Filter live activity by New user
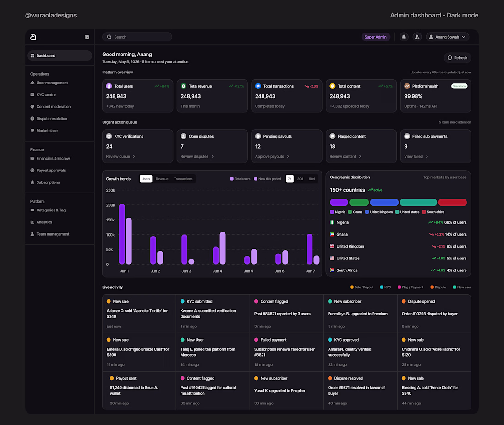The height and width of the screenshot is (425, 504). [x=461, y=287]
